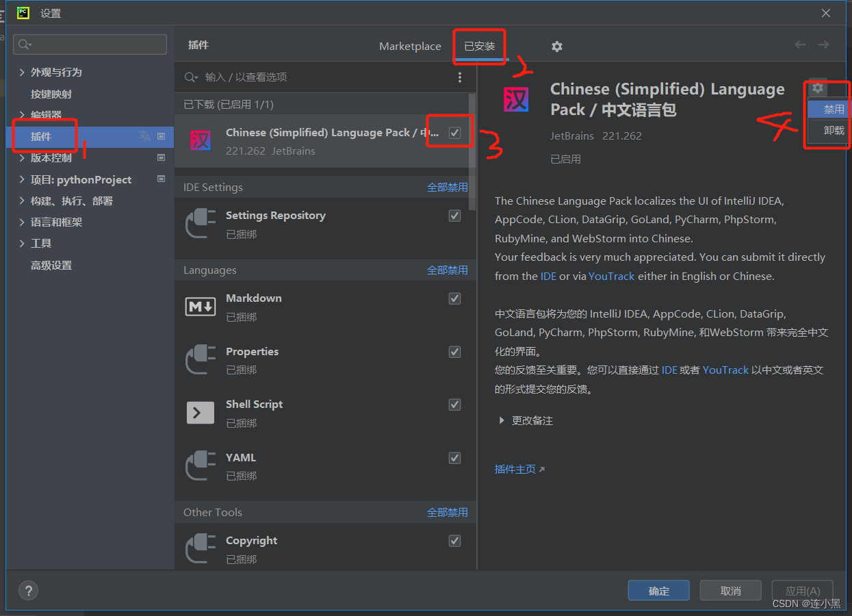Click project-level icon on 版本控制 row
This screenshot has height=616, width=852.
tap(162, 157)
